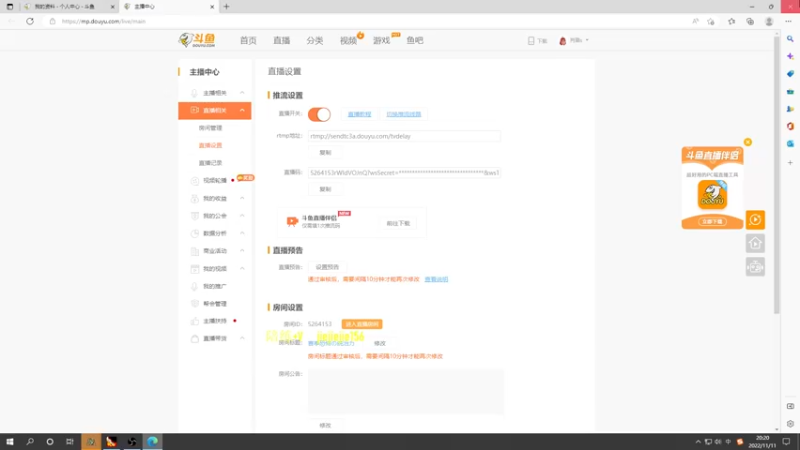Open 分类 in the top navigation
Image resolution: width=800 pixels, height=450 pixels.
pyautogui.click(x=315, y=40)
